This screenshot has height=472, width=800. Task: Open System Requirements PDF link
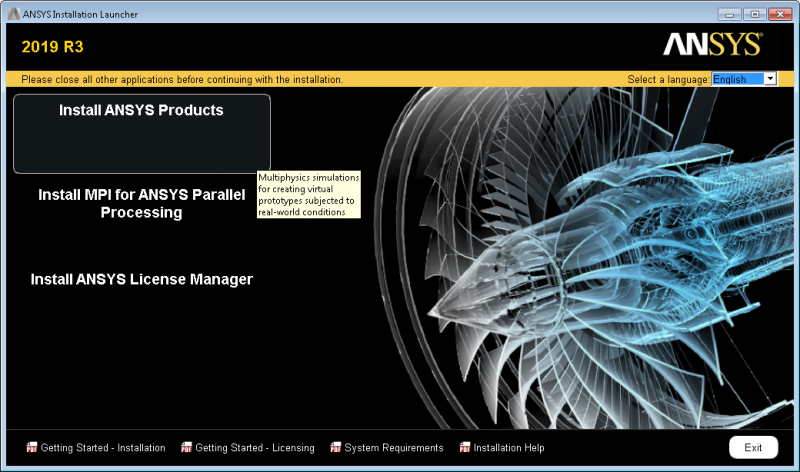coord(394,448)
